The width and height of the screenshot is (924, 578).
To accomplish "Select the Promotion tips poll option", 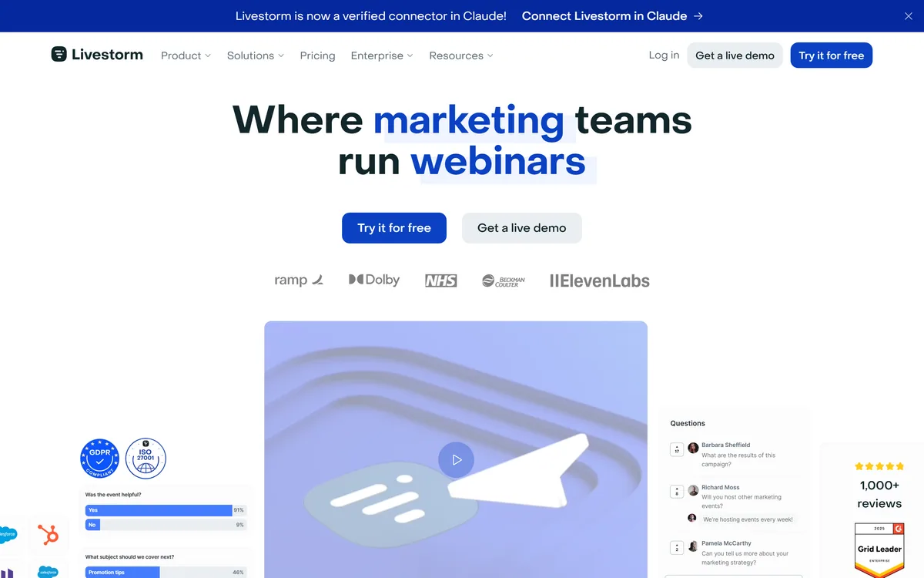I will 166,573.
